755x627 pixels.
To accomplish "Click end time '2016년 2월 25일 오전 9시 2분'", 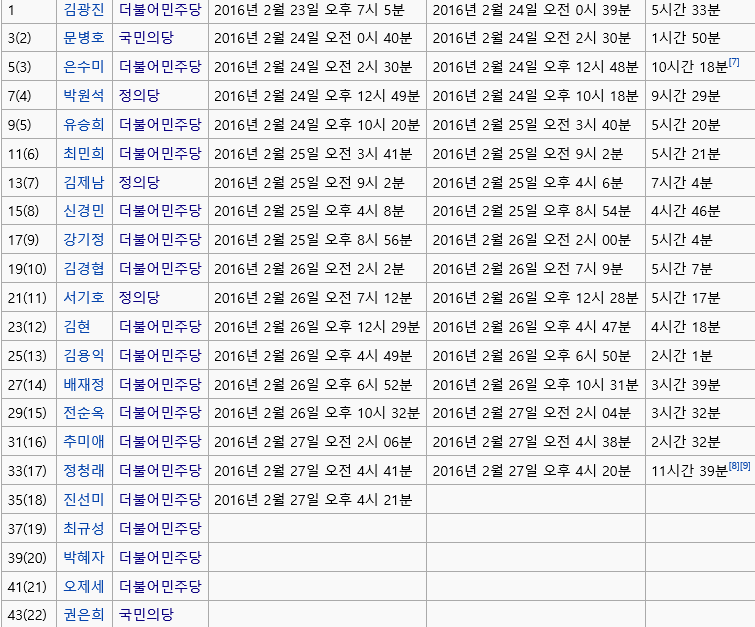I will coord(528,154).
